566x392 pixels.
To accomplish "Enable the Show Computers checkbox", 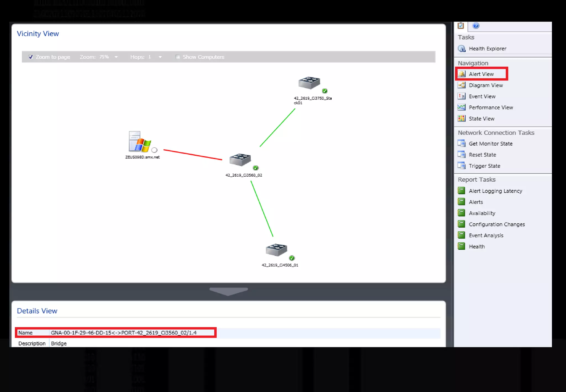I will pyautogui.click(x=178, y=57).
